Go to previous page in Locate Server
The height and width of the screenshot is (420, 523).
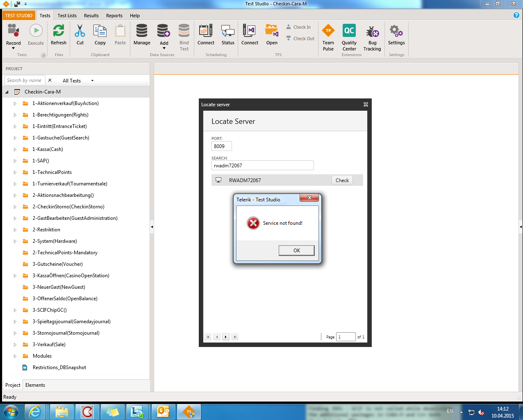pos(217,337)
